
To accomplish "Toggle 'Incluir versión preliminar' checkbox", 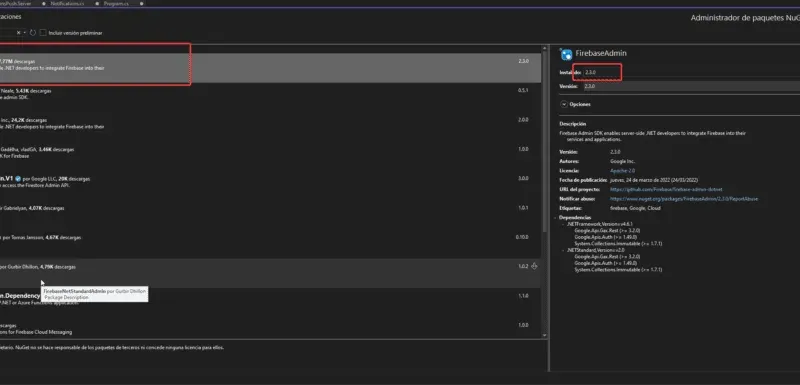I will point(43,33).
